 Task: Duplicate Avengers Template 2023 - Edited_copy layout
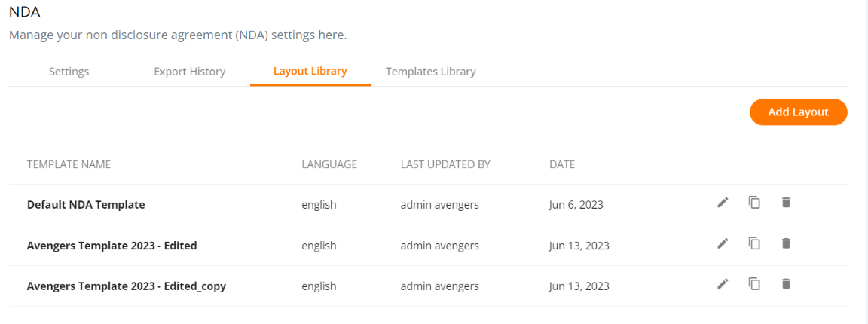(x=754, y=284)
